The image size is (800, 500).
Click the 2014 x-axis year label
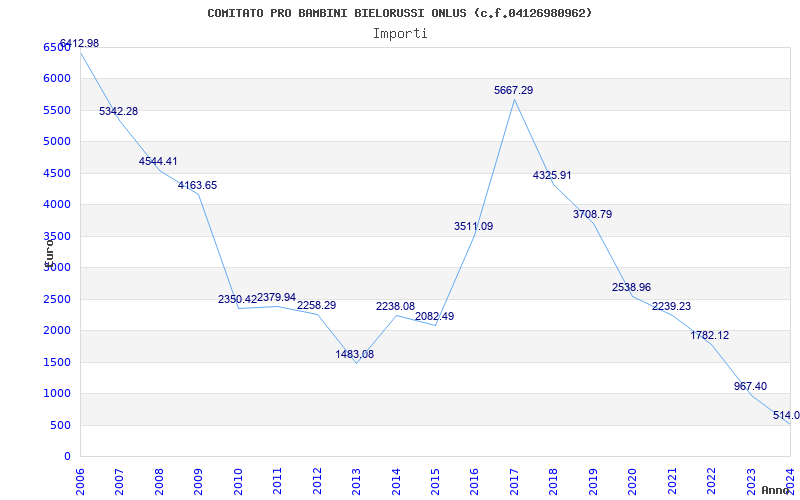pyautogui.click(x=396, y=481)
